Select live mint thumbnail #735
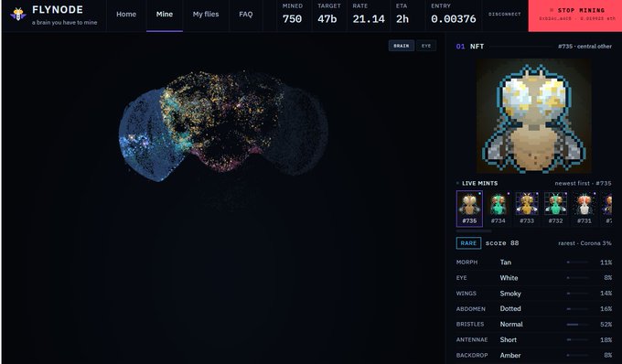The image size is (622, 364). pos(469,209)
